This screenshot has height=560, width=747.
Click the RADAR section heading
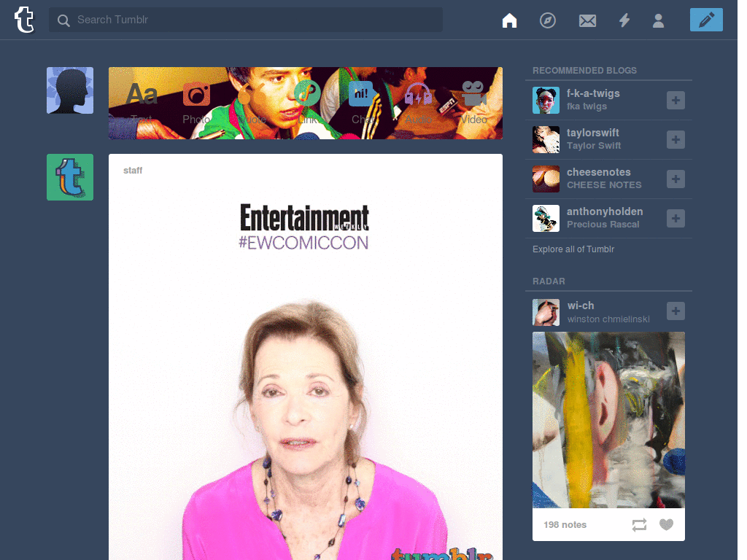(549, 281)
